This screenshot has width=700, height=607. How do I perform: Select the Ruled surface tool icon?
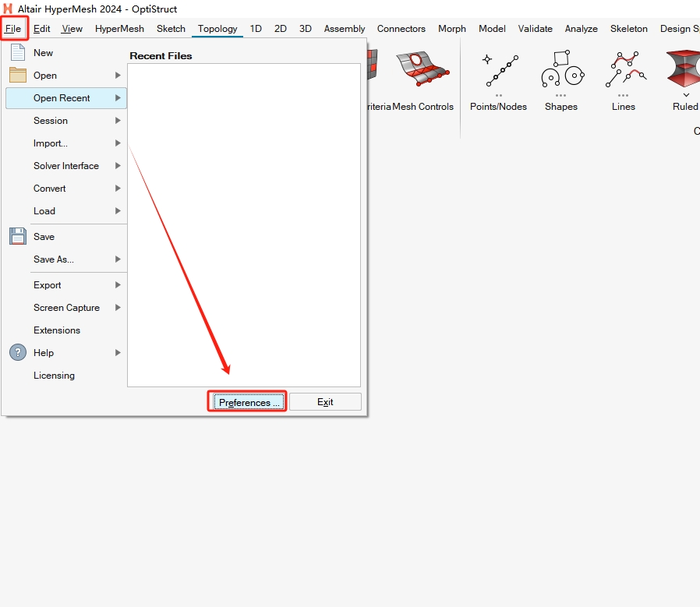[684, 69]
